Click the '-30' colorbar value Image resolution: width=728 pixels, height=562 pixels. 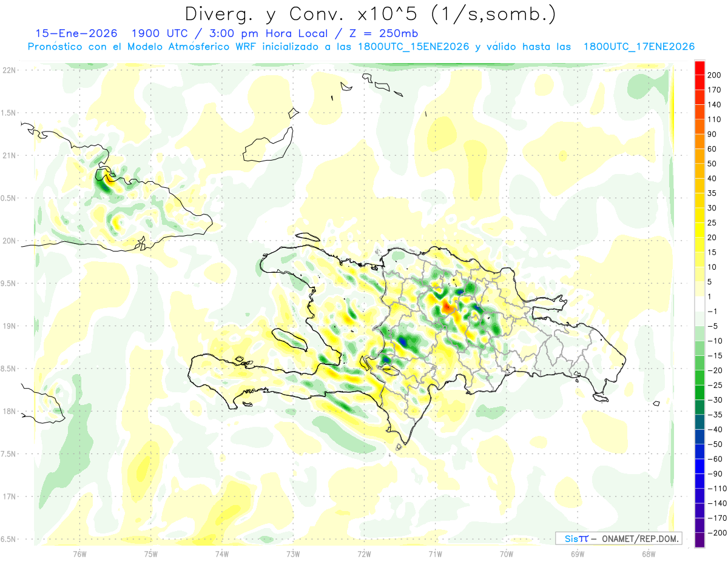715,400
